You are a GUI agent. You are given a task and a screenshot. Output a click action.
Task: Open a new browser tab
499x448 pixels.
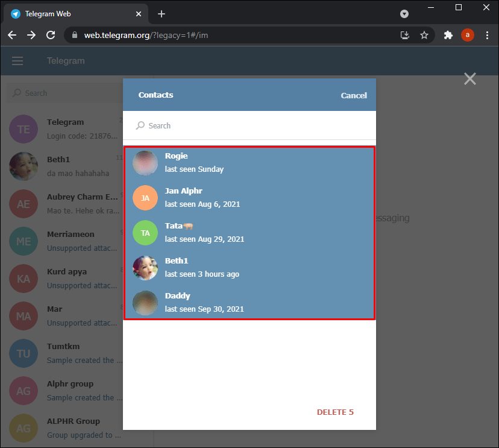coord(160,13)
